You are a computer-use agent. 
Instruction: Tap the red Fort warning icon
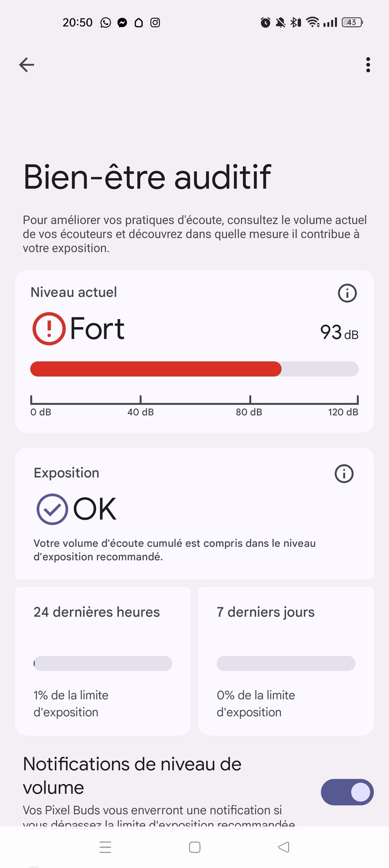[x=49, y=329]
